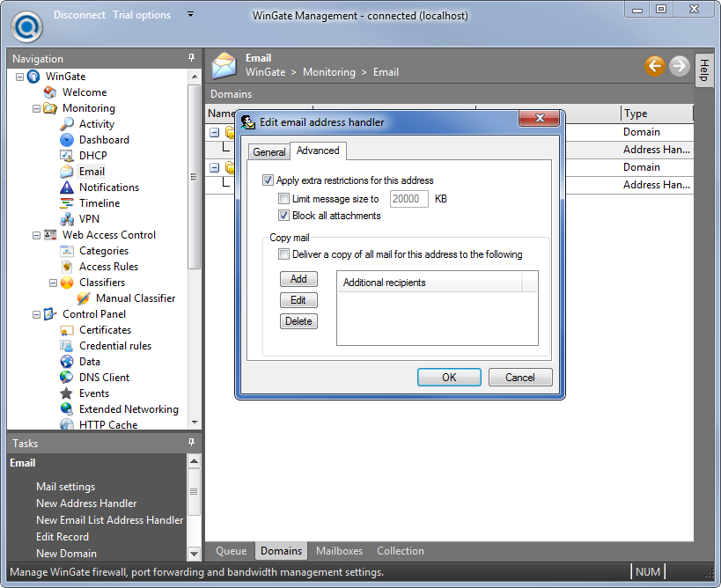This screenshot has width=721, height=588.
Task: Switch to the General tab
Action: [x=269, y=152]
